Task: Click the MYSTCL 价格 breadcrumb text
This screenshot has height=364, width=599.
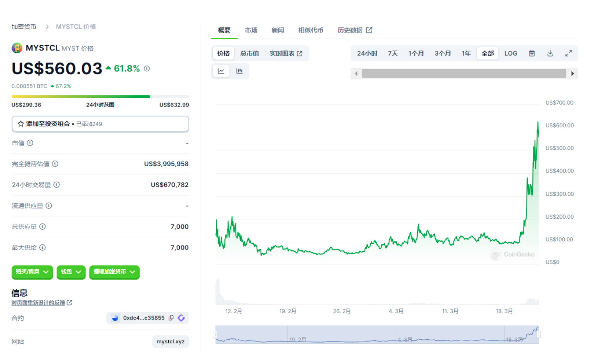Action: coord(76,27)
